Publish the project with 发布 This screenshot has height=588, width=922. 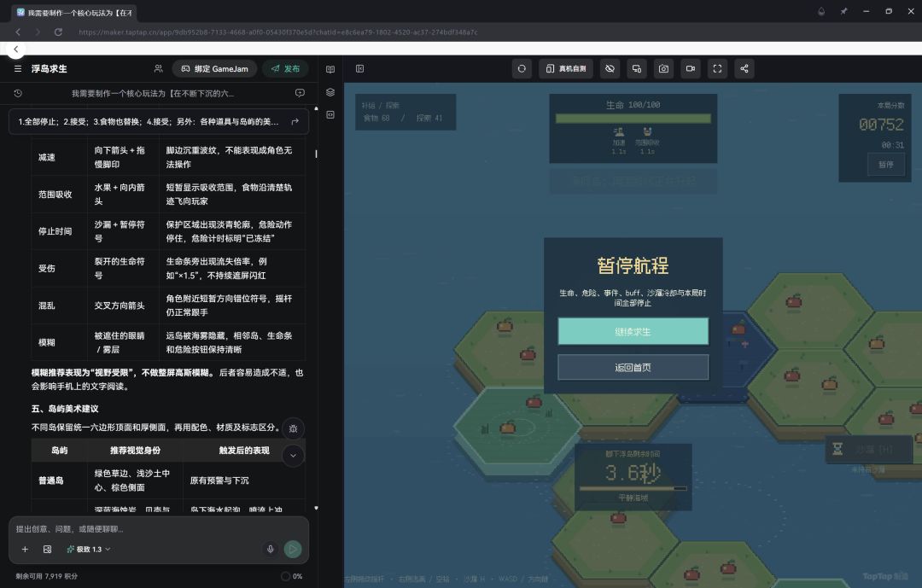(286, 69)
